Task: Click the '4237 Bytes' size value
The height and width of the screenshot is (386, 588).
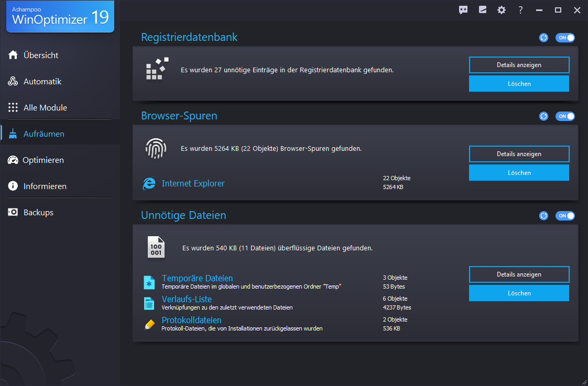Action: (397, 307)
